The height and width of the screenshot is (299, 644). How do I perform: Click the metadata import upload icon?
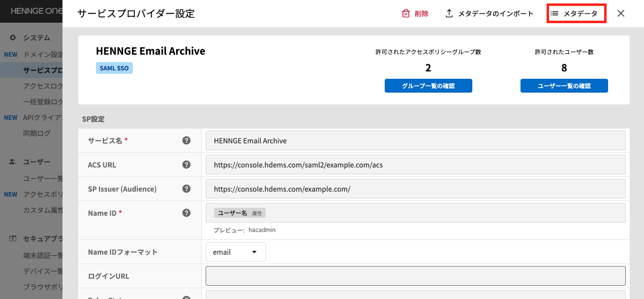tap(449, 14)
